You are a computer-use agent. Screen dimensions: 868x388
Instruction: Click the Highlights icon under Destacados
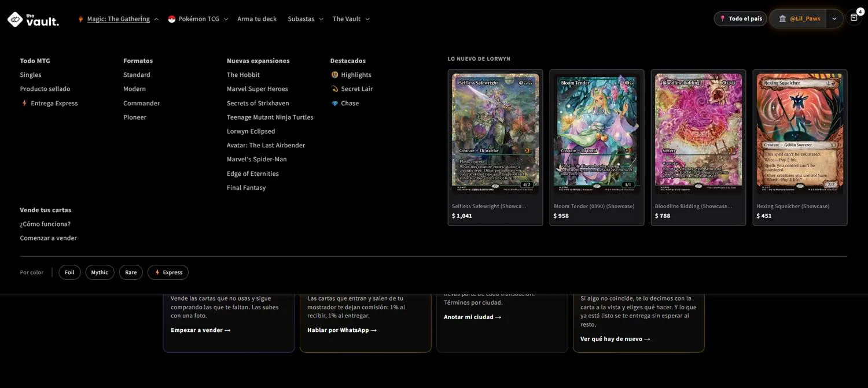[334, 75]
